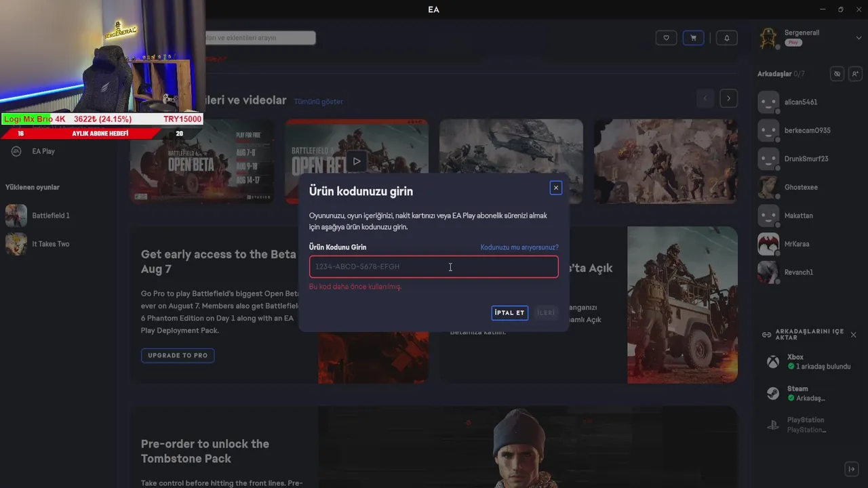
Task: Click the Yüklenen oyunlar section label
Action: coord(33,187)
